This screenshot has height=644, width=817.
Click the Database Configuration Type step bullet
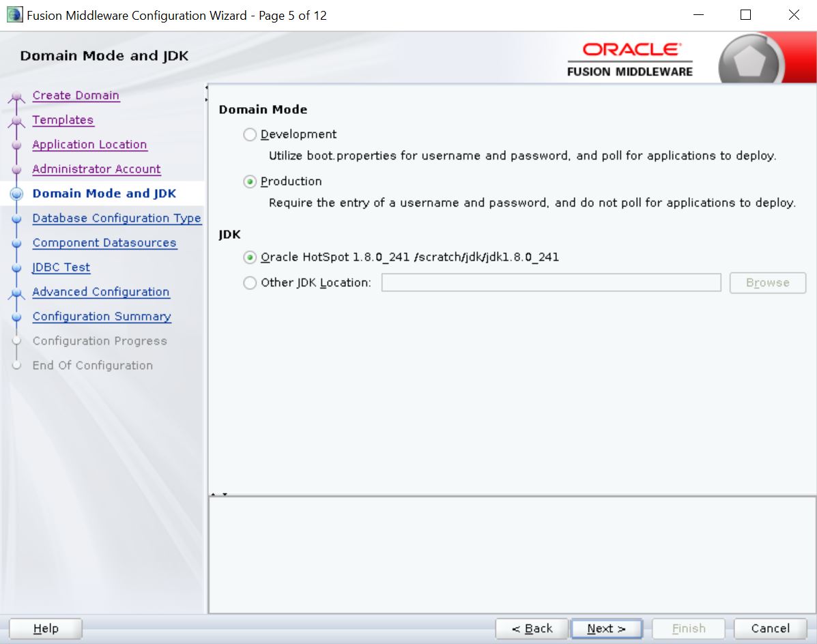click(x=16, y=219)
